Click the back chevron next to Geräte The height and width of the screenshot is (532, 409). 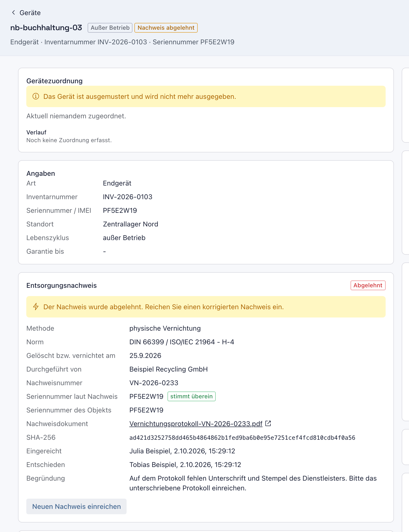(14, 13)
